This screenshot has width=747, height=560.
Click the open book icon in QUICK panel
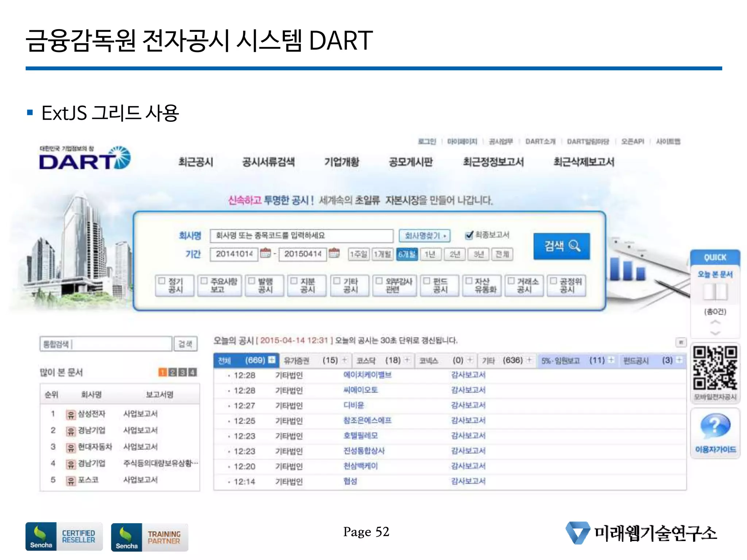point(715,292)
